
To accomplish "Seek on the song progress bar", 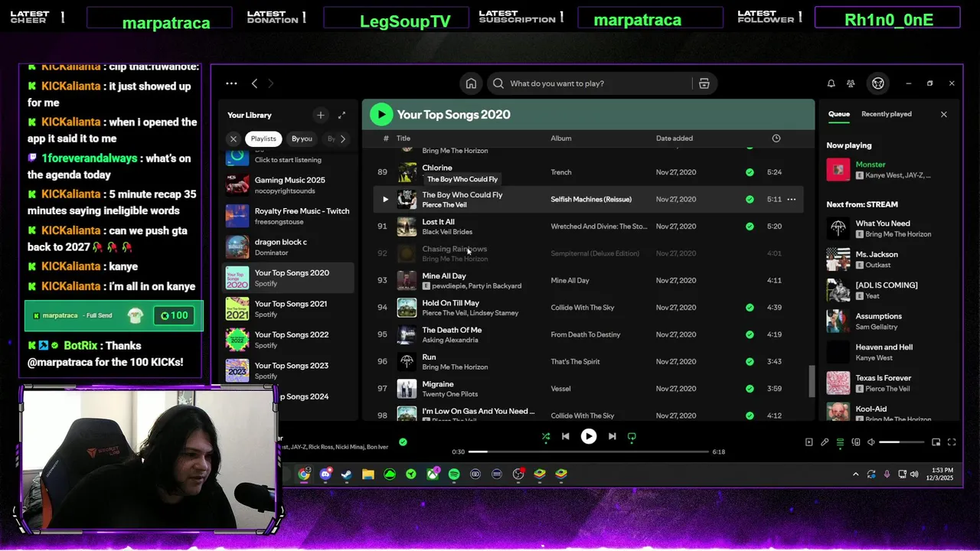I will click(589, 452).
